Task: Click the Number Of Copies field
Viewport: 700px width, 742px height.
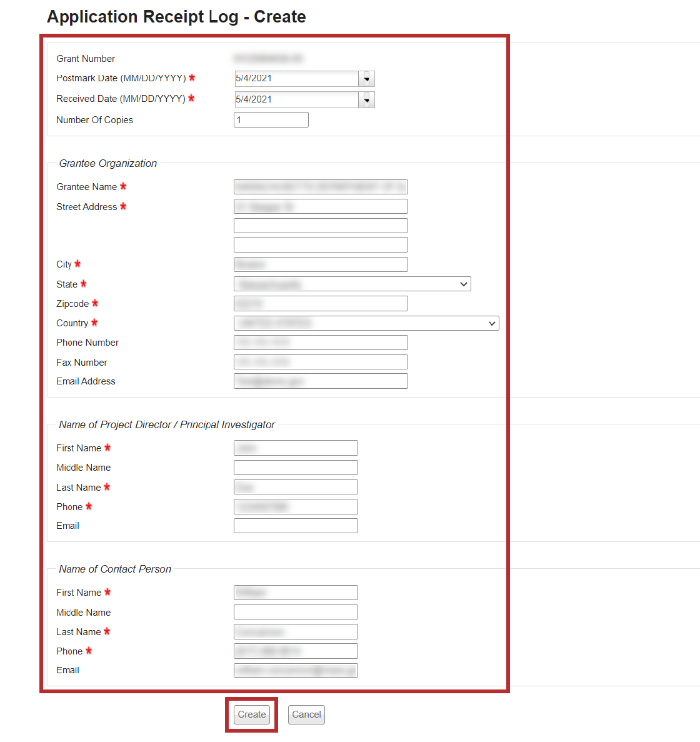Action: pyautogui.click(x=271, y=120)
